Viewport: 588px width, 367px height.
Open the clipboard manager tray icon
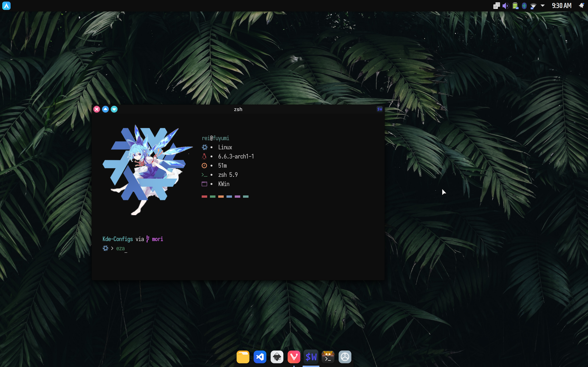click(496, 6)
